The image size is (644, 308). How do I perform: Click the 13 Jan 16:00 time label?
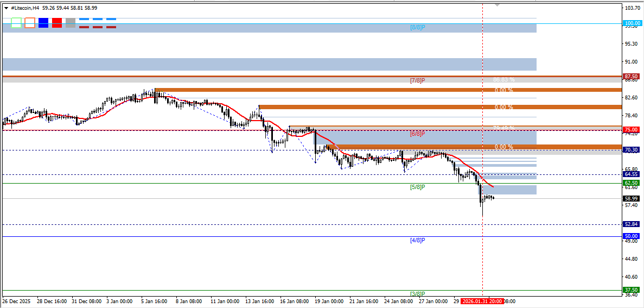pos(260,301)
